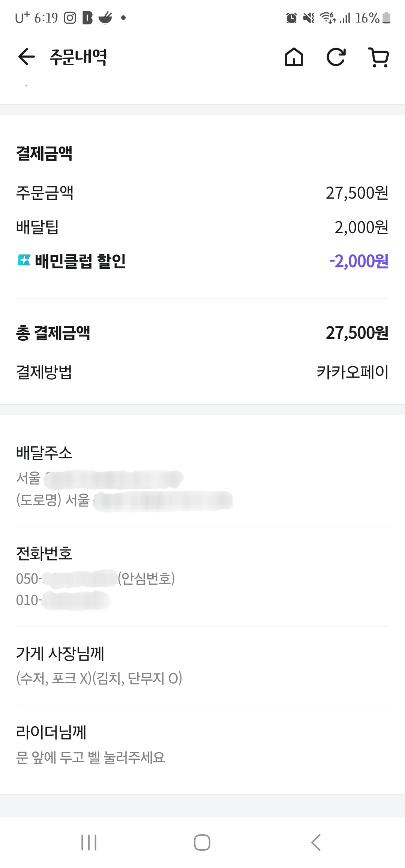Tap the 배달팁 2,000원 row
This screenshot has height=868, width=405.
(x=202, y=227)
